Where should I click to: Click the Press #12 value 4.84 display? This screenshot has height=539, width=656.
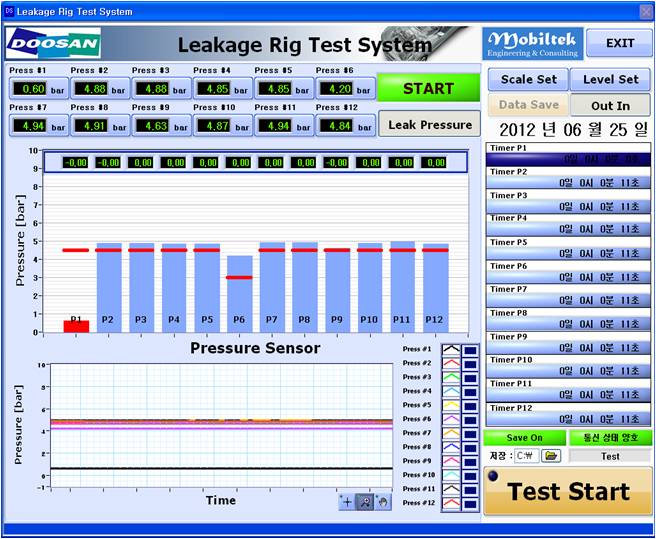(338, 126)
